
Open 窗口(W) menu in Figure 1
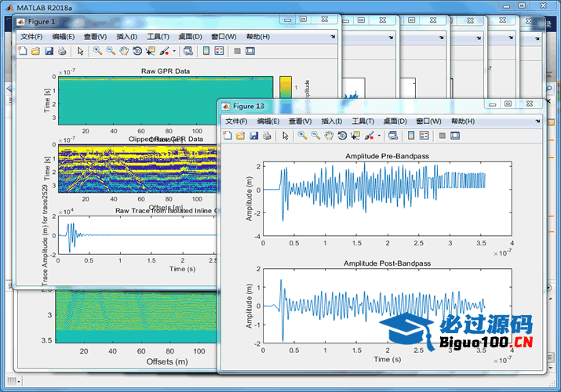224,37
